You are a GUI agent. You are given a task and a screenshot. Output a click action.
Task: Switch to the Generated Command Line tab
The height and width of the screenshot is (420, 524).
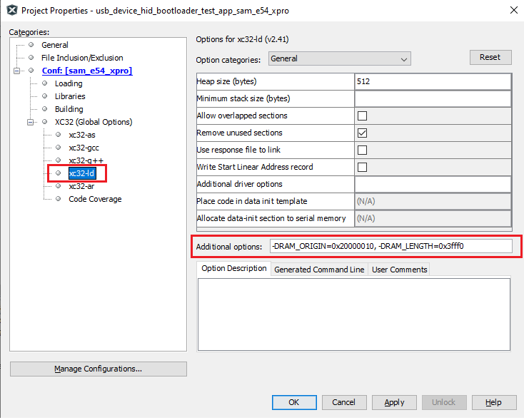point(319,270)
